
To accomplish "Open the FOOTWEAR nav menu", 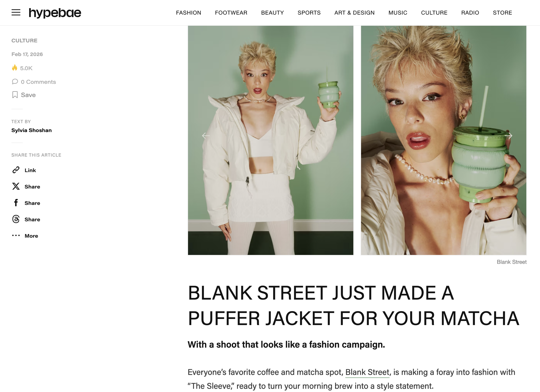I will coord(231,13).
